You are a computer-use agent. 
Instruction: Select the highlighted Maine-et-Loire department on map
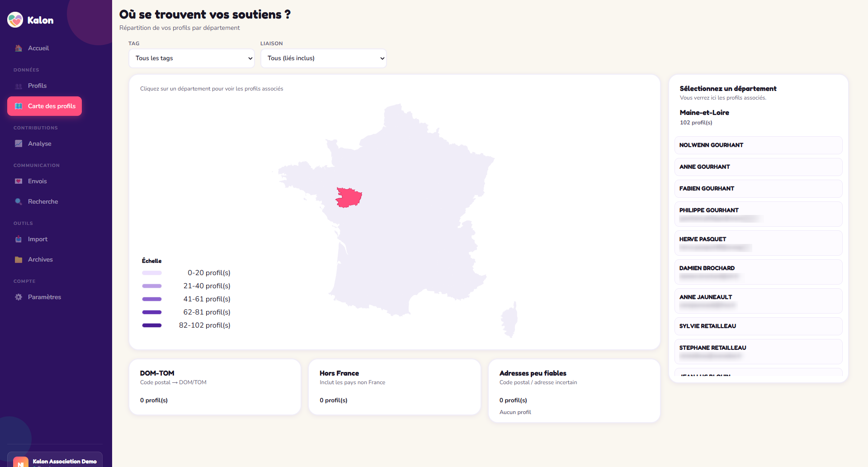(348, 198)
